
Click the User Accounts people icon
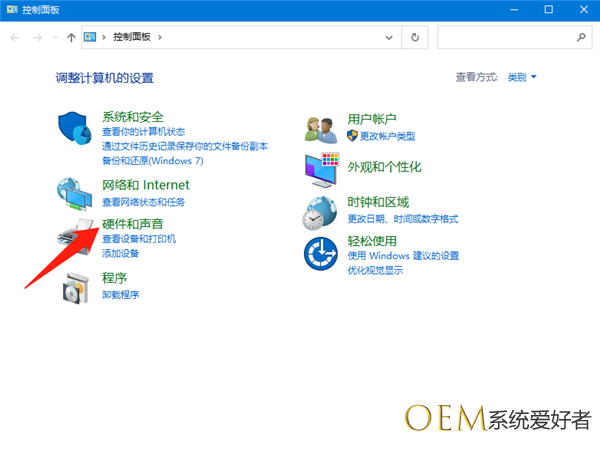[322, 128]
